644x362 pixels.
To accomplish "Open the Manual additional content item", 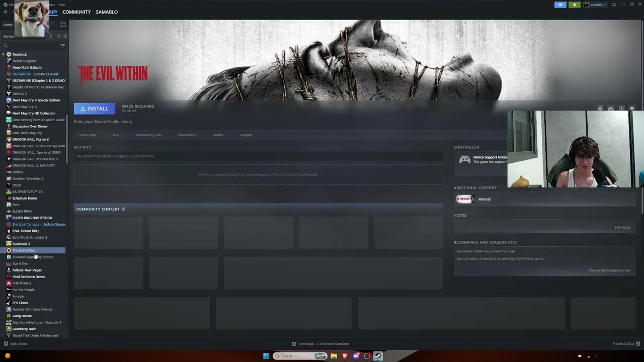I will point(545,199).
